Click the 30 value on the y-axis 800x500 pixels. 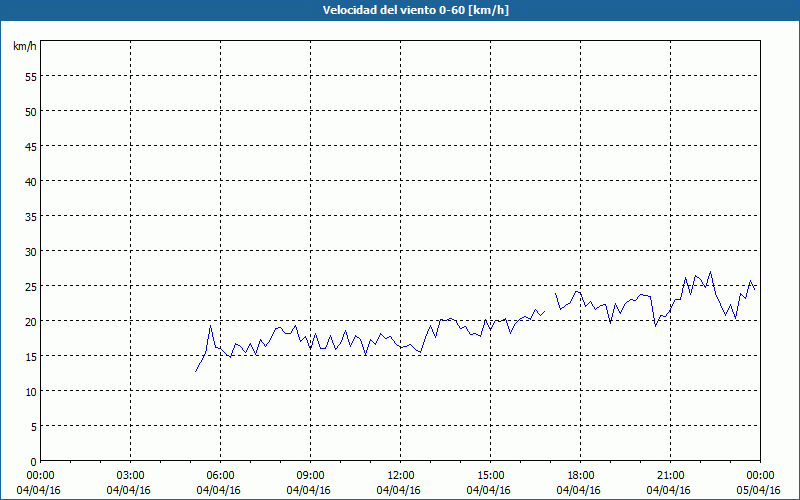point(31,252)
